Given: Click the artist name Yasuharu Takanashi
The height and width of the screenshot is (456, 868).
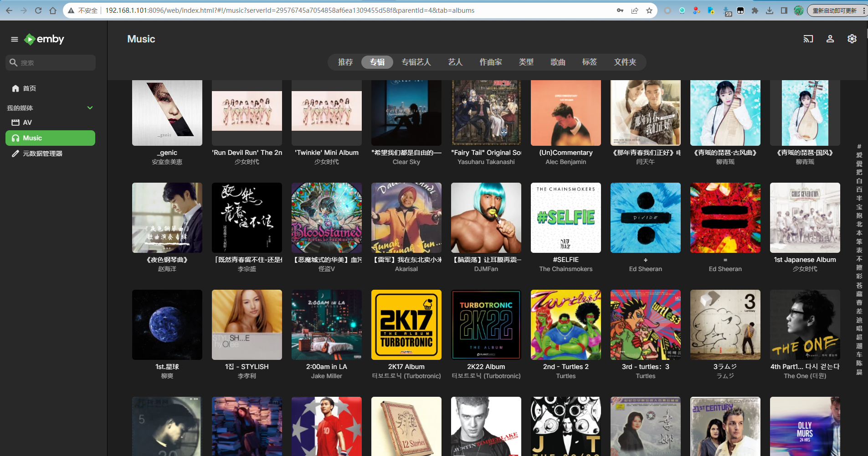Looking at the screenshot, I should pos(486,162).
